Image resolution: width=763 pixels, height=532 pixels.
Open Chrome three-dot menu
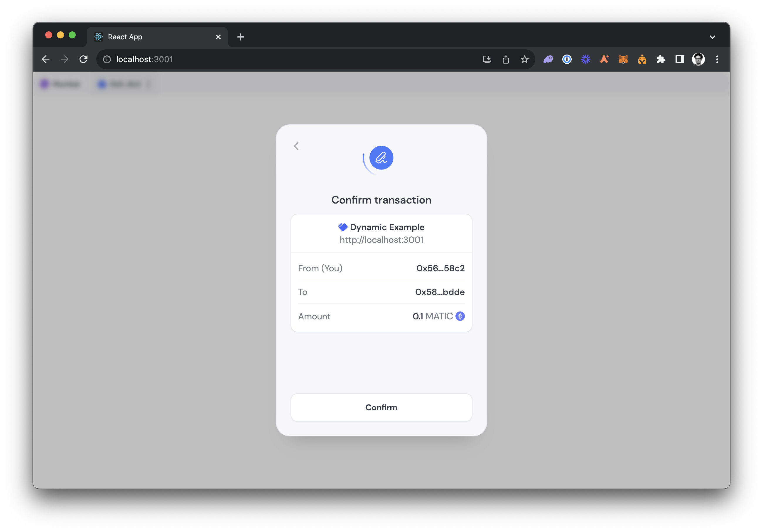coord(717,60)
